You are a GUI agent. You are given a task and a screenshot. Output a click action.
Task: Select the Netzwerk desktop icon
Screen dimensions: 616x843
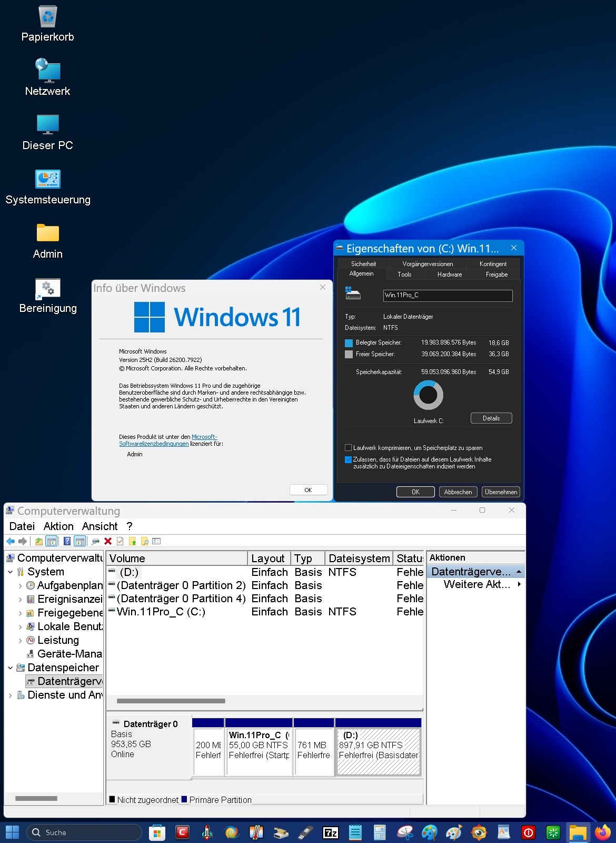coord(47,77)
